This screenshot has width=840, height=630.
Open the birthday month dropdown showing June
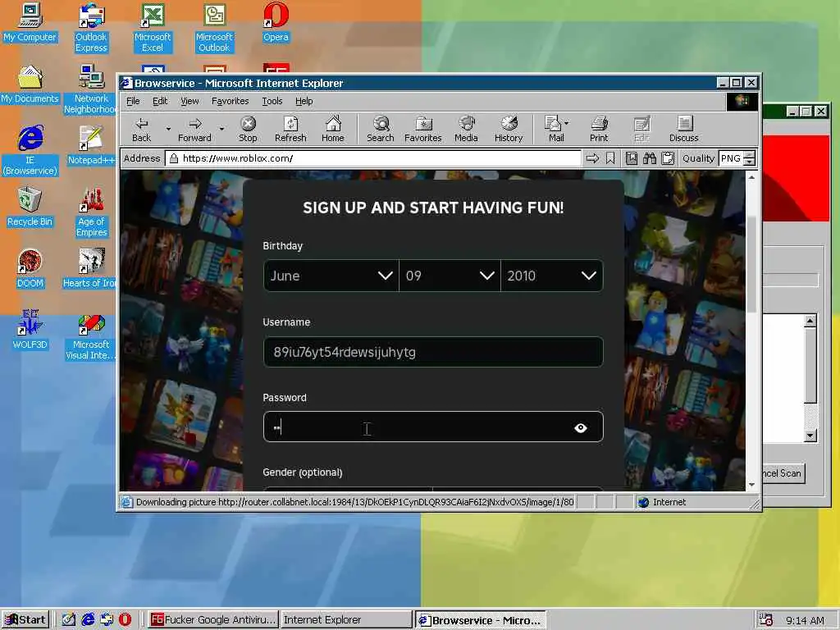[x=331, y=276]
